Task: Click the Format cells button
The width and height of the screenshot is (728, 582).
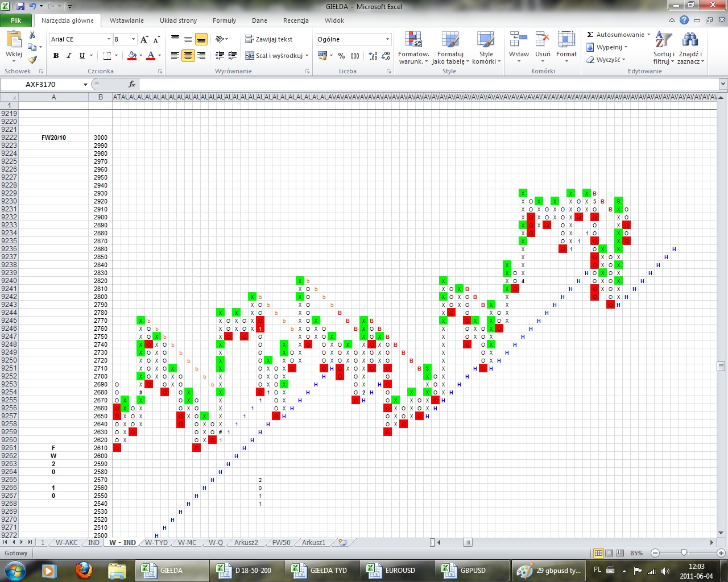Action: (x=566, y=47)
